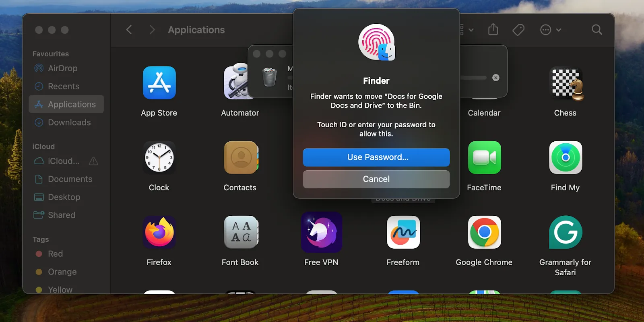This screenshot has width=644, height=322.
Task: Go forward with the Finder forward arrow
Action: (x=152, y=30)
